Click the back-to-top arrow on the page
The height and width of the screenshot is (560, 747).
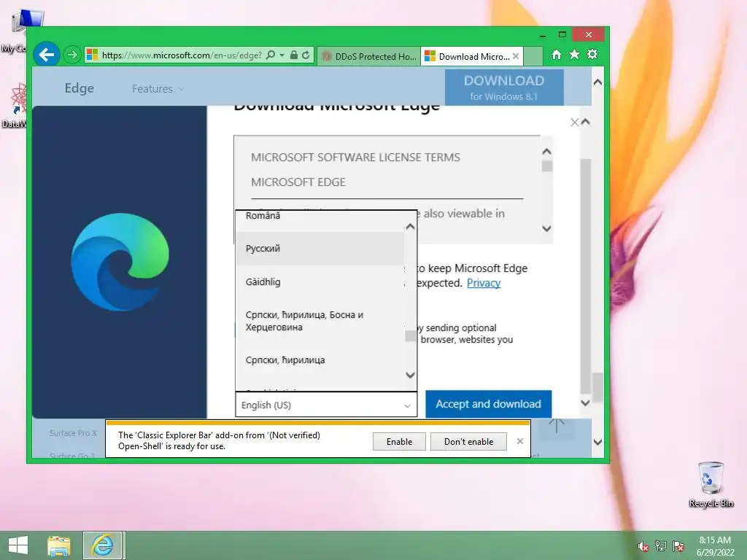557,425
